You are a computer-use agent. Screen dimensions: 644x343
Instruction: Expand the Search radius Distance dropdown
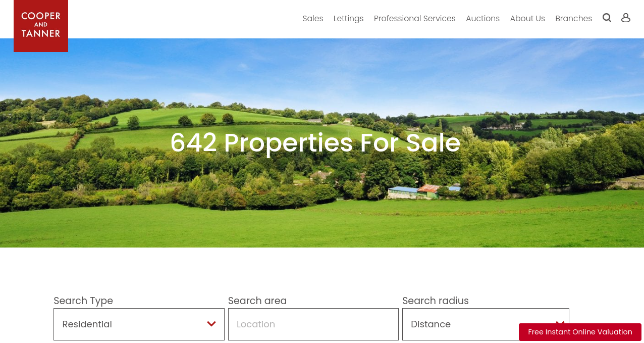[486, 324]
